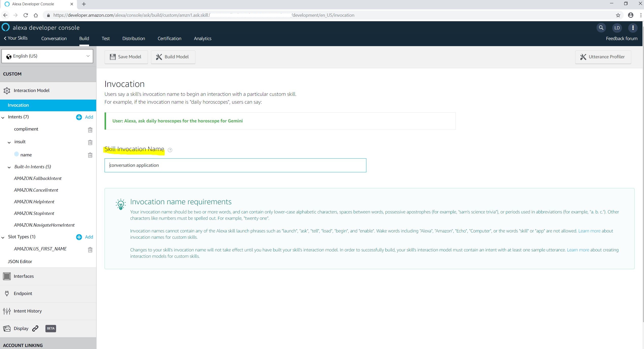Open the LD user profile avatar
644x349 pixels.
point(617,28)
